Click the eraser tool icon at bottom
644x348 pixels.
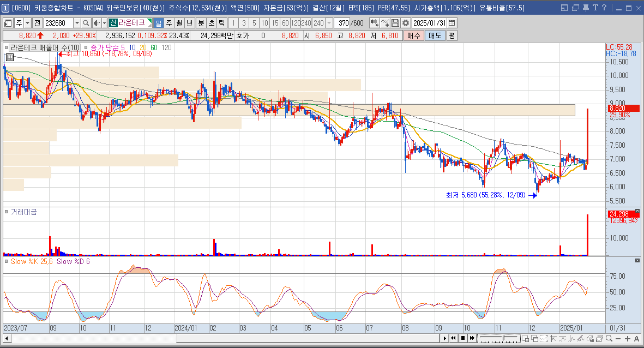tap(590, 339)
